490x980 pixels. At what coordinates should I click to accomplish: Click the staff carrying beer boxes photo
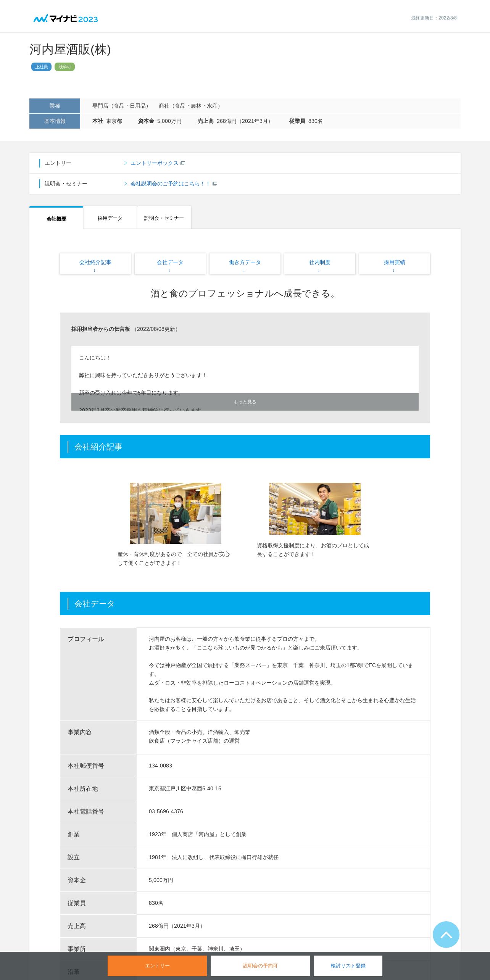[315, 509]
